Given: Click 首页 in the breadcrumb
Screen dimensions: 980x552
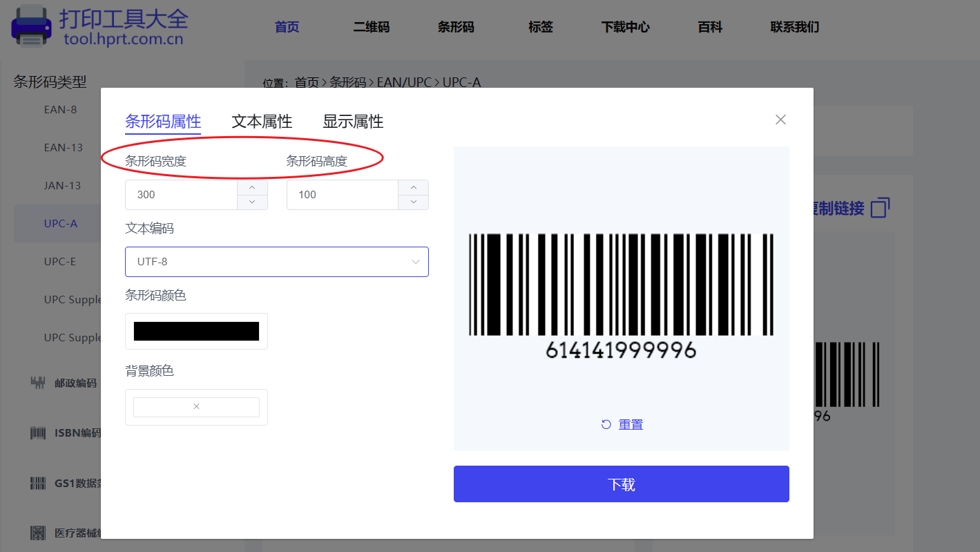Looking at the screenshot, I should tap(307, 83).
